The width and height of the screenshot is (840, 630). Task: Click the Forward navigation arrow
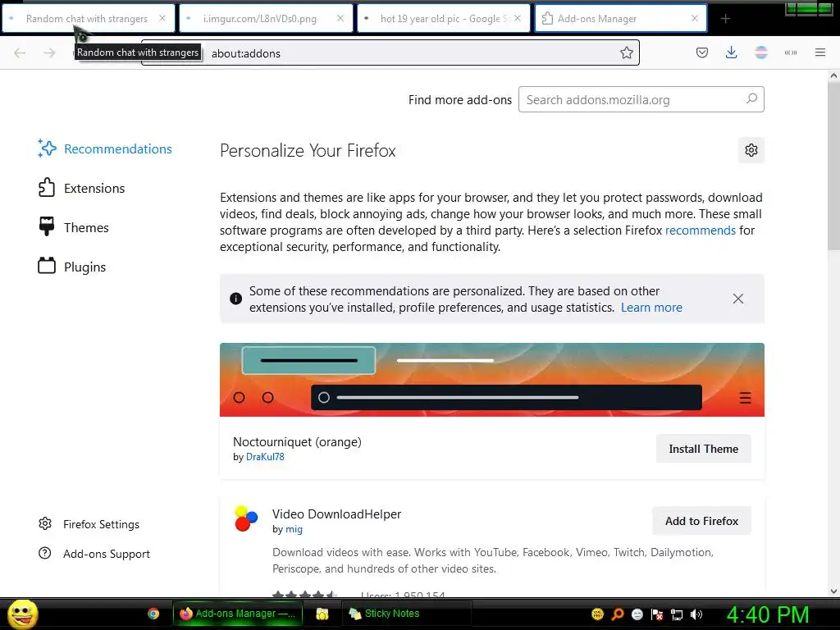(x=49, y=52)
